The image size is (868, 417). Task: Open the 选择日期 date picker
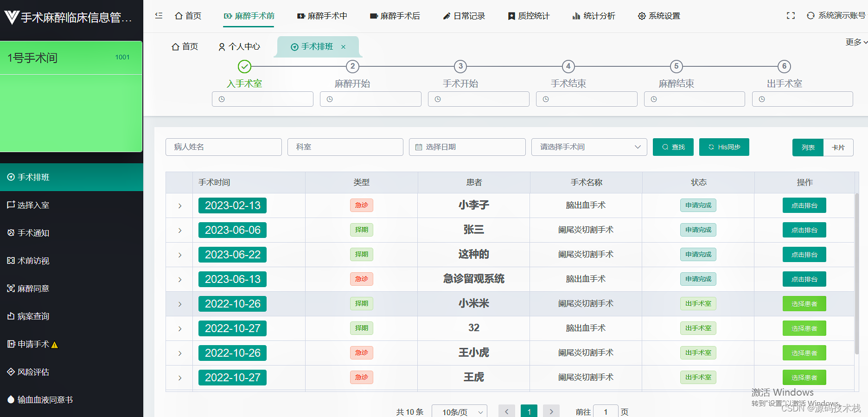(x=467, y=147)
